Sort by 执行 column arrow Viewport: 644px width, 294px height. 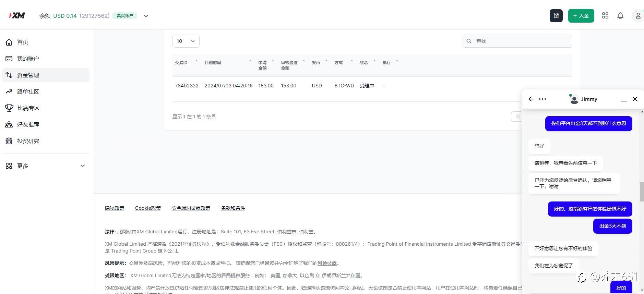pyautogui.click(x=397, y=61)
